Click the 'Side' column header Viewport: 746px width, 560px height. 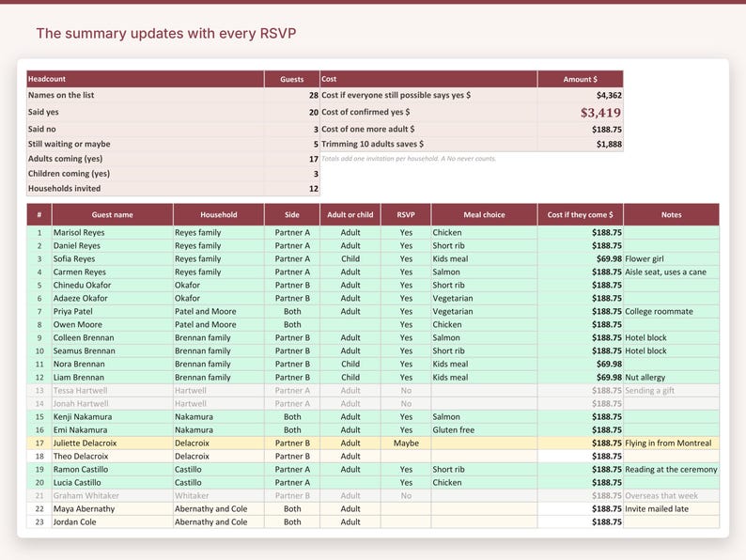292,214
